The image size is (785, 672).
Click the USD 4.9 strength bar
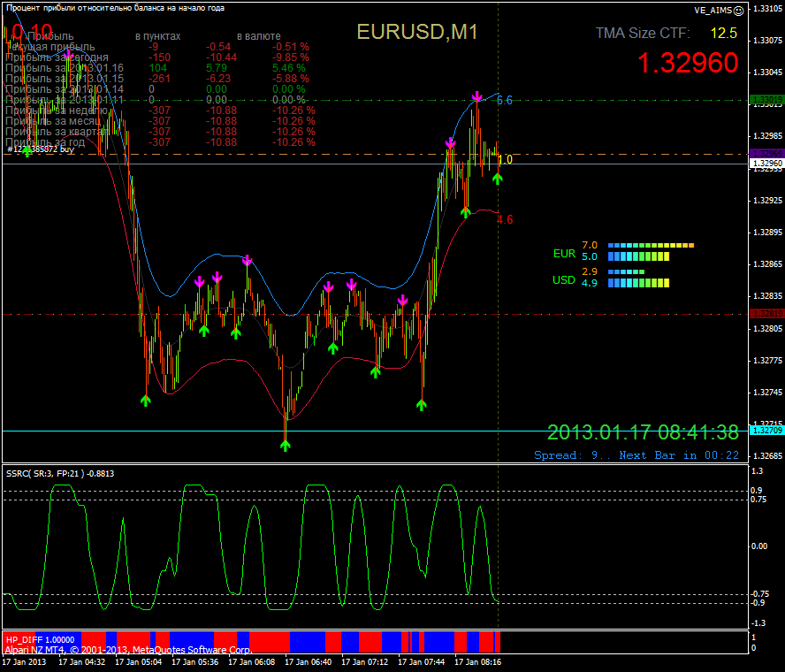638,283
